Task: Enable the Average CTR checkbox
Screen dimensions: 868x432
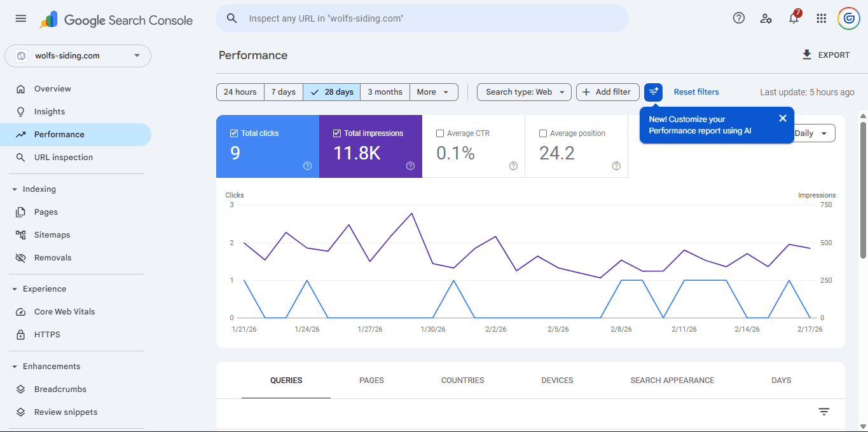Action: 440,133
